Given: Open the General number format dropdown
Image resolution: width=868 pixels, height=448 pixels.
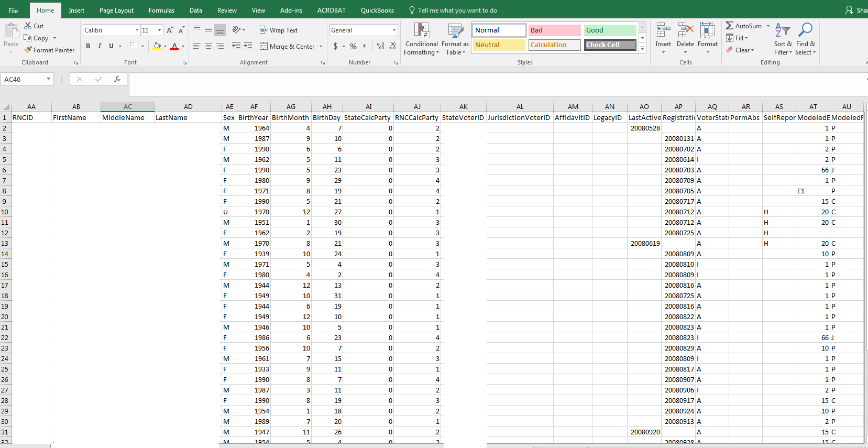Looking at the screenshot, I should pyautogui.click(x=394, y=30).
